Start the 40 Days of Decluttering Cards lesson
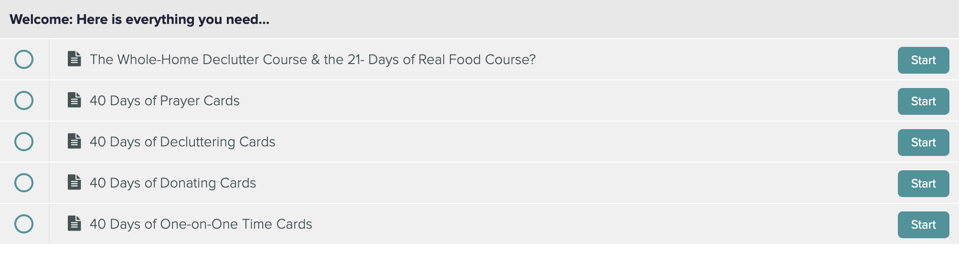 point(923,143)
